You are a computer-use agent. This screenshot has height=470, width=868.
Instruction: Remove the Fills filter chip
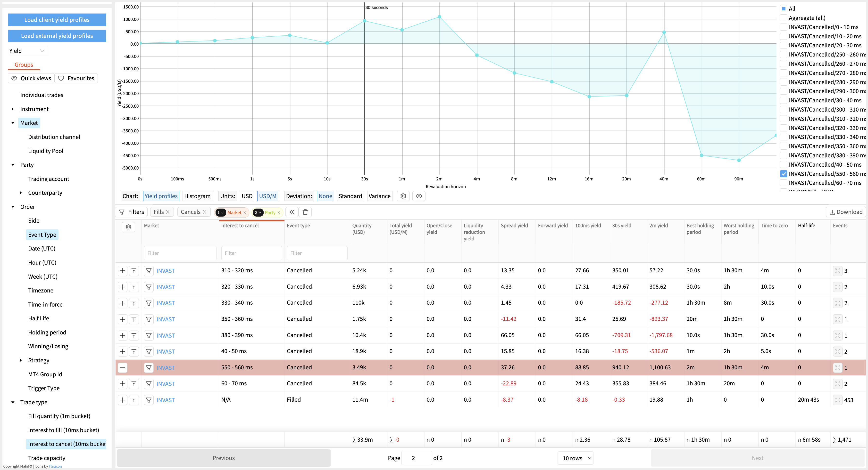point(168,212)
